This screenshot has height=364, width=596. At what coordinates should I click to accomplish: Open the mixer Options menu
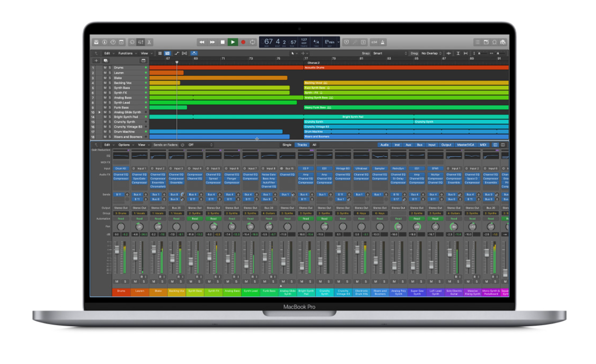tap(126, 145)
